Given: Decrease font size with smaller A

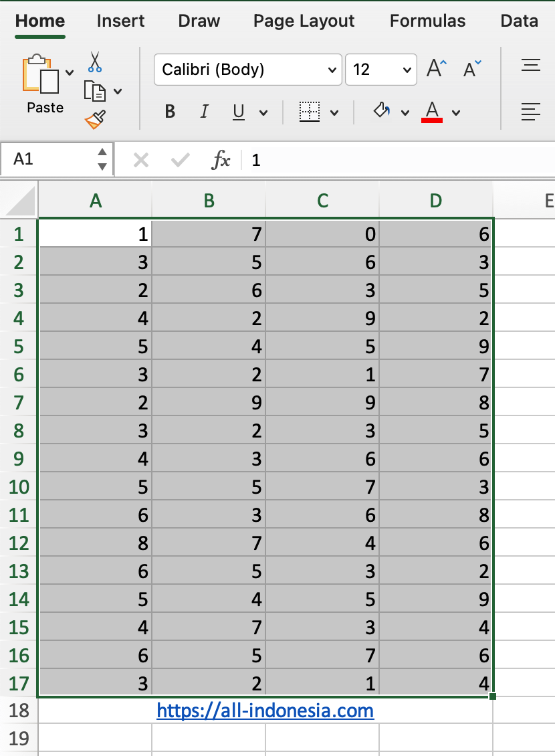Looking at the screenshot, I should (472, 69).
